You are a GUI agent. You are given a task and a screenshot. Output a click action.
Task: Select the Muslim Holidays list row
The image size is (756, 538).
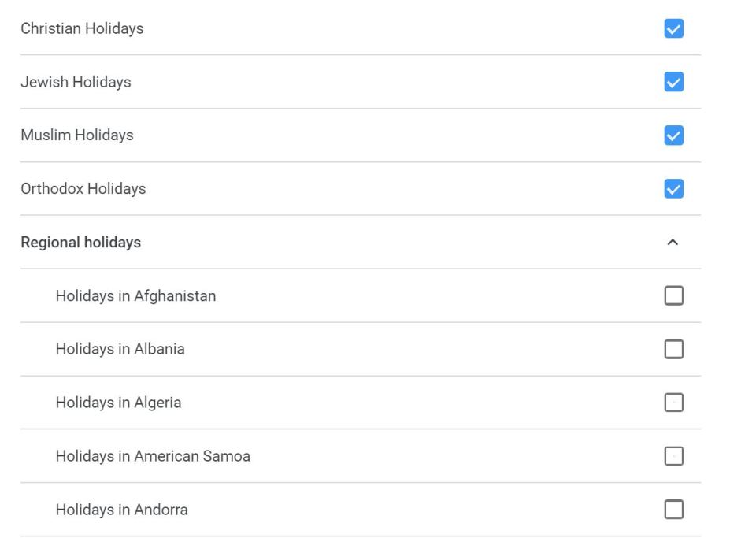pos(75,135)
